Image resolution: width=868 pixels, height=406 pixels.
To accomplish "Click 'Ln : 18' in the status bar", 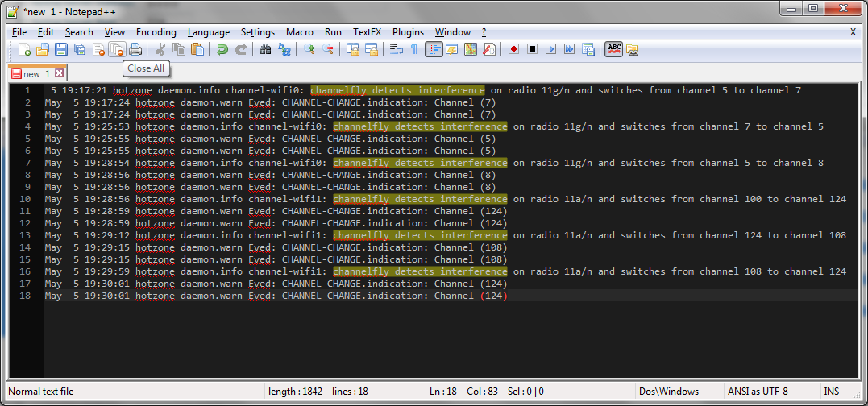I will pyautogui.click(x=442, y=391).
